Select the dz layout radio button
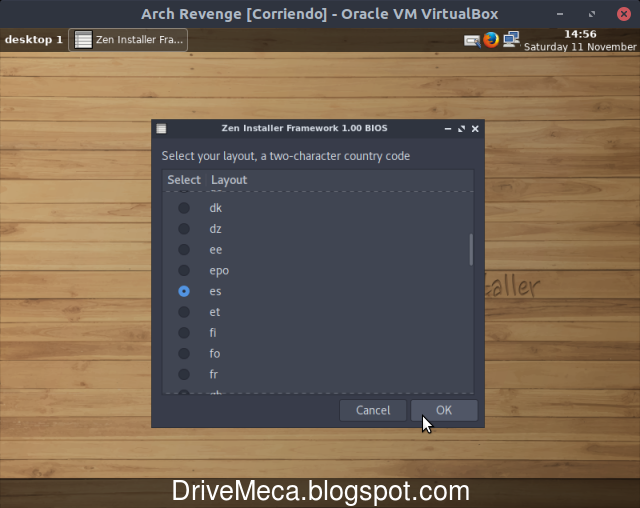This screenshot has width=640, height=508. click(x=184, y=229)
